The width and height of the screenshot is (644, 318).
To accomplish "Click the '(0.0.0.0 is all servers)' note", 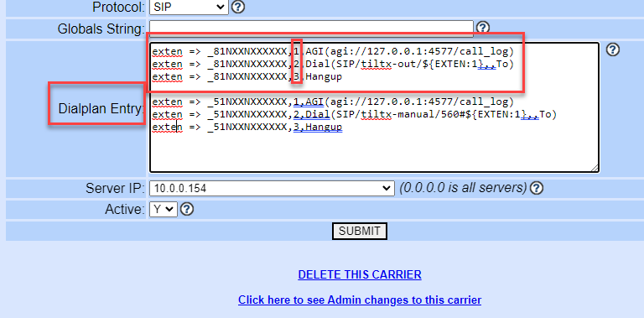I will coord(463,188).
